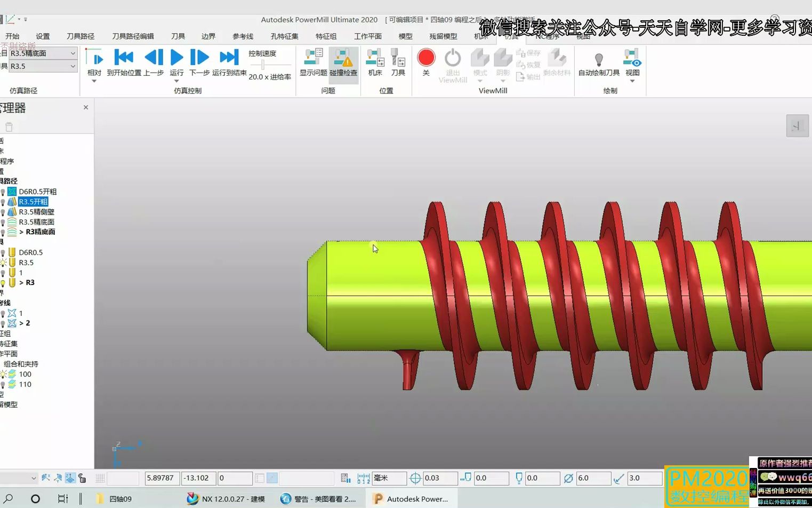Image resolution: width=812 pixels, height=508 pixels.
Task: Click the view cube icon in viewport corner
Action: (x=797, y=126)
